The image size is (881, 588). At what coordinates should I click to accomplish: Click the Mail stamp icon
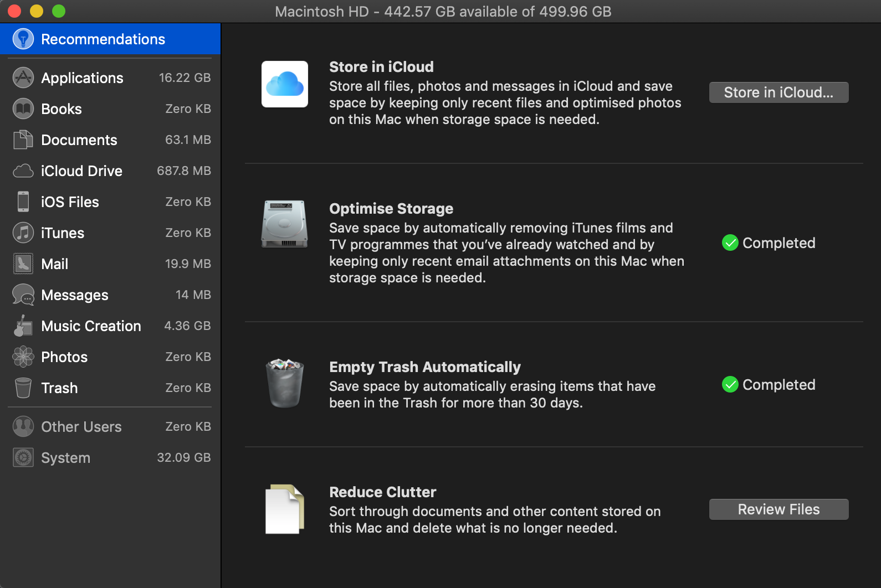pos(23,264)
